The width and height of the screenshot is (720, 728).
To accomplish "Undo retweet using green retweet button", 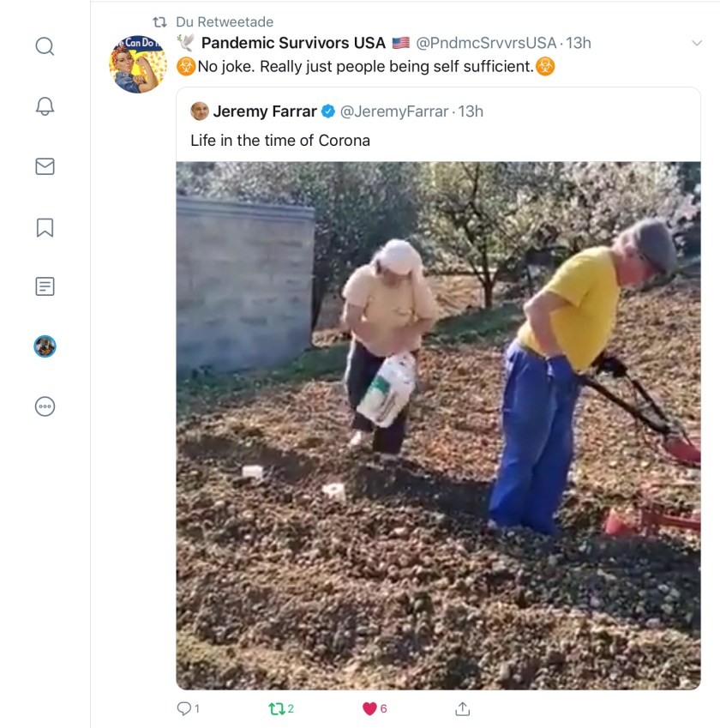I will 276,708.
